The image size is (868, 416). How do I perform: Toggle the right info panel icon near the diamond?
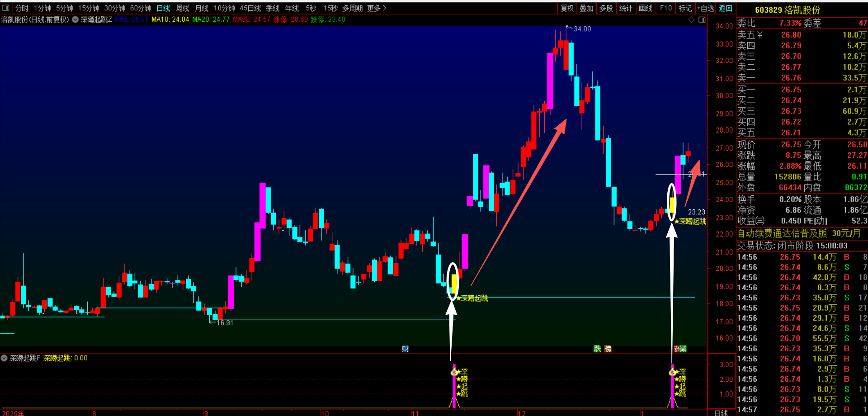[702, 19]
